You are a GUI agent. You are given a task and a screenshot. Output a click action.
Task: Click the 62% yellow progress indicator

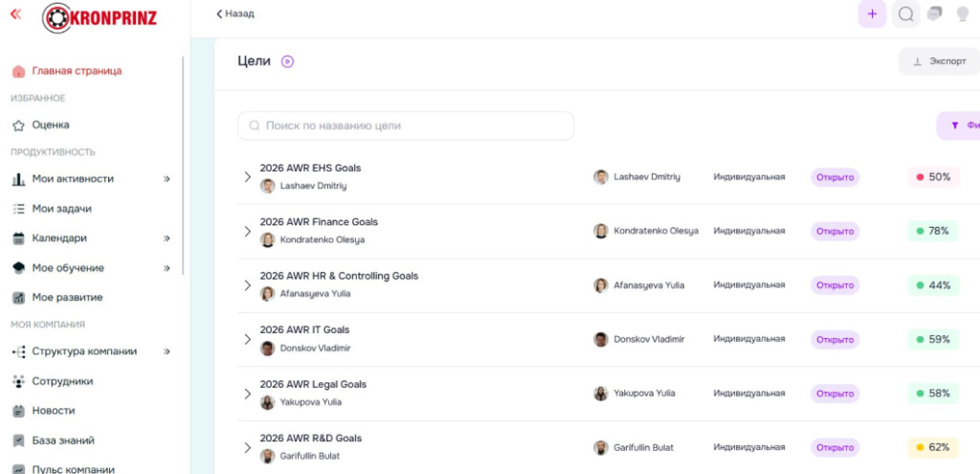coord(933,448)
